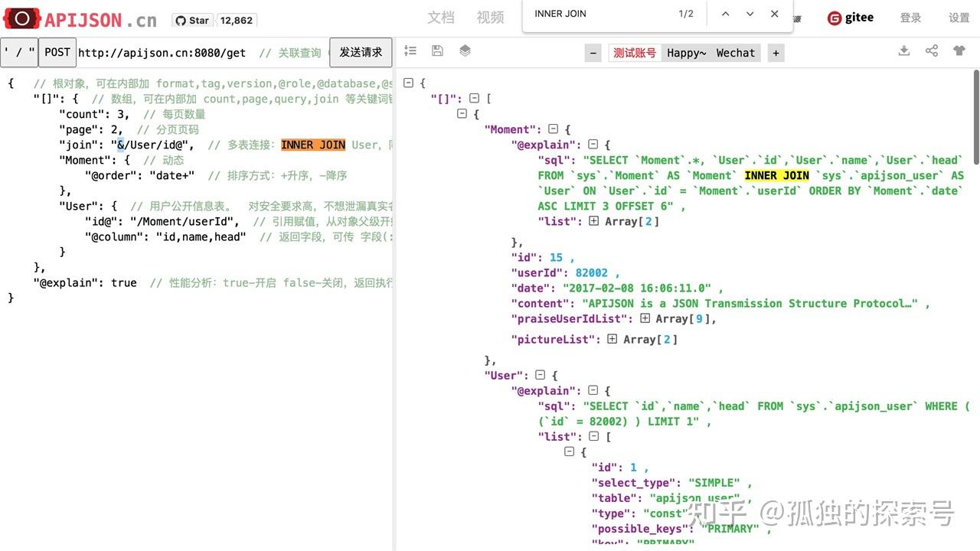Expand Moment explain "list" Array[2]
The width and height of the screenshot is (980, 551).
(593, 221)
